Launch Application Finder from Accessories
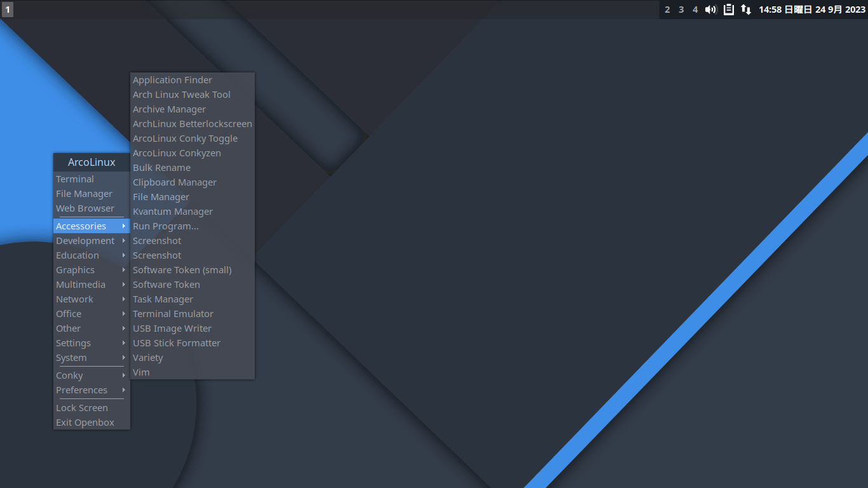868x488 pixels. coord(193,80)
